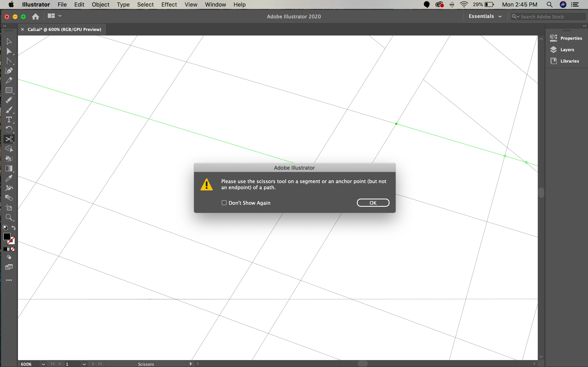Open the Object menu
588x367 pixels.
100,5
